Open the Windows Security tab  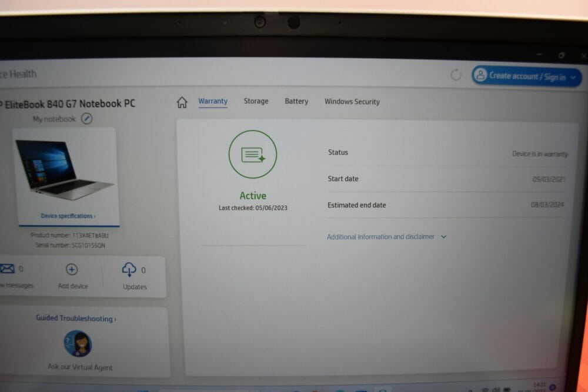tap(352, 102)
